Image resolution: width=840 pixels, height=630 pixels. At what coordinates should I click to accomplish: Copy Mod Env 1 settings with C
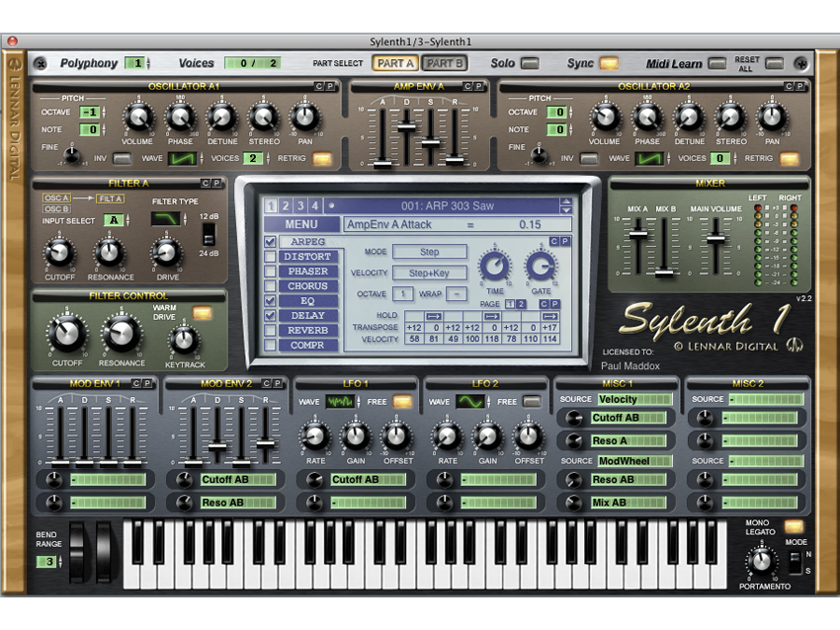point(136,383)
